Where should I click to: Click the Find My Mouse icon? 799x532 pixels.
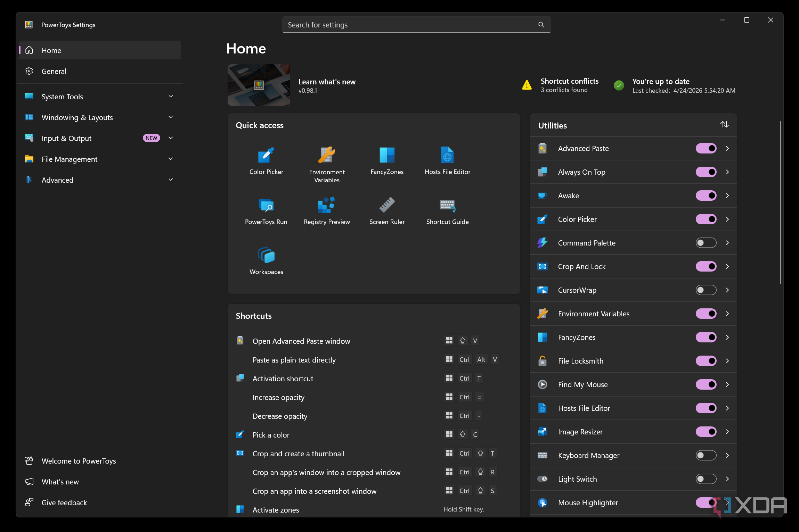tap(543, 384)
